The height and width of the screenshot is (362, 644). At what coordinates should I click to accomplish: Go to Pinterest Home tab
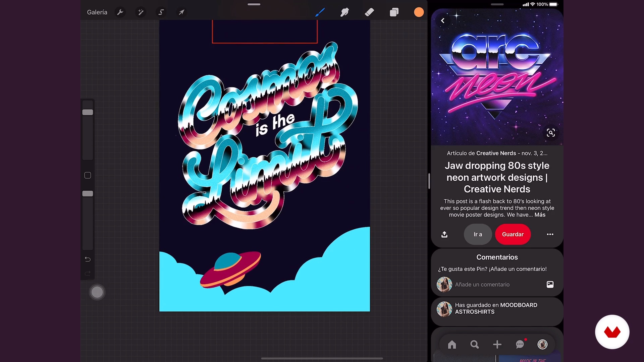(452, 345)
